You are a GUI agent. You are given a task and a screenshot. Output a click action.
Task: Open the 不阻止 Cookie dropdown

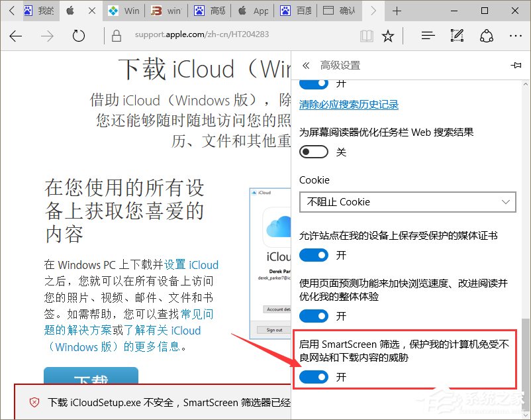tap(407, 202)
